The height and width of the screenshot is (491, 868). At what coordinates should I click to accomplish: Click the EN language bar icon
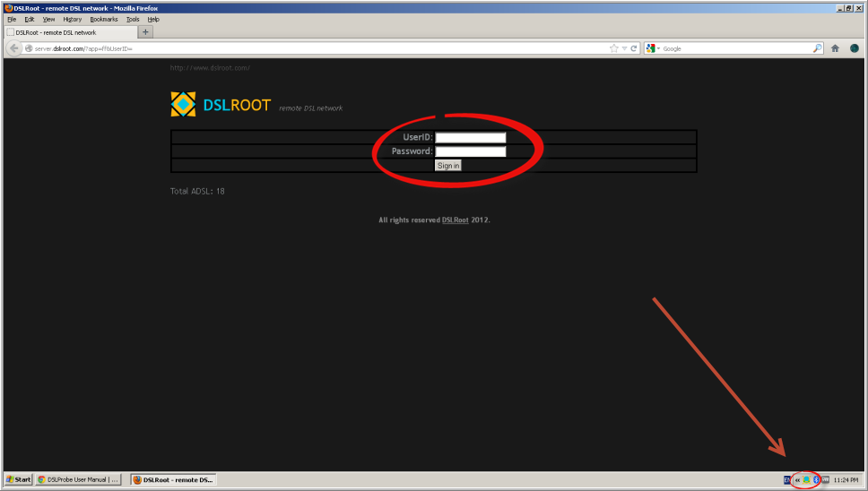[786, 480]
